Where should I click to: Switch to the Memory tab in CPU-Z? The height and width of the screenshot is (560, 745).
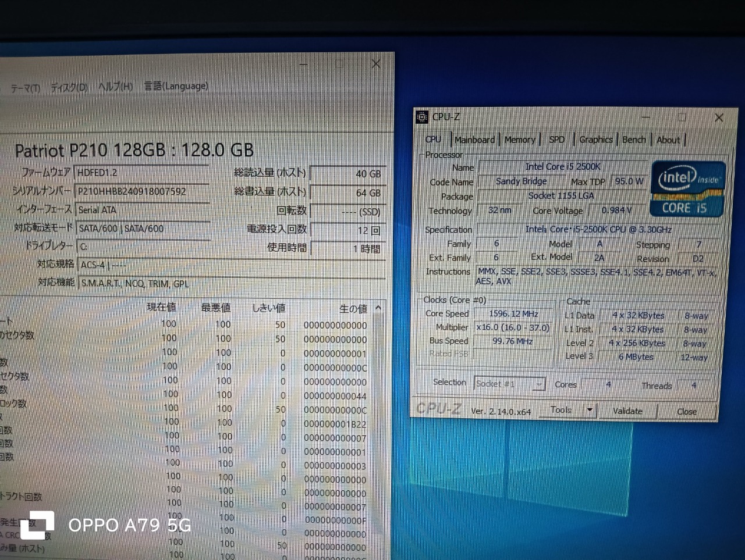click(x=520, y=140)
